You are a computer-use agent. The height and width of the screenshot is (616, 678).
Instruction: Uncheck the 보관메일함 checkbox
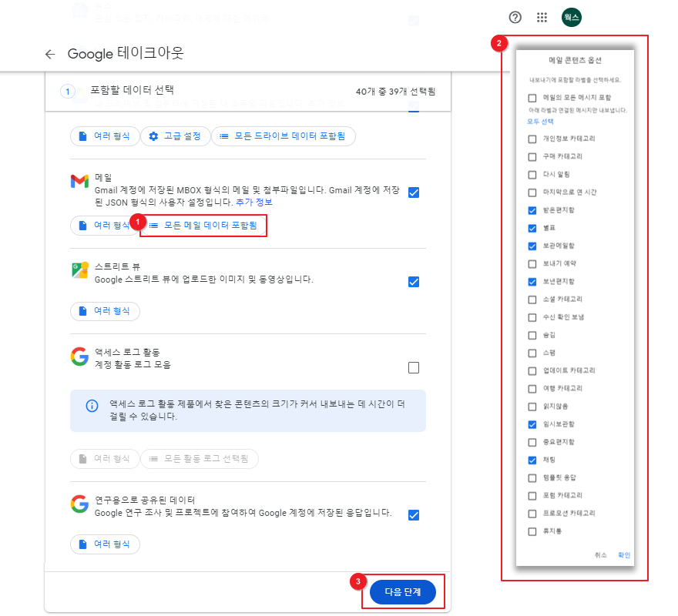point(532,246)
